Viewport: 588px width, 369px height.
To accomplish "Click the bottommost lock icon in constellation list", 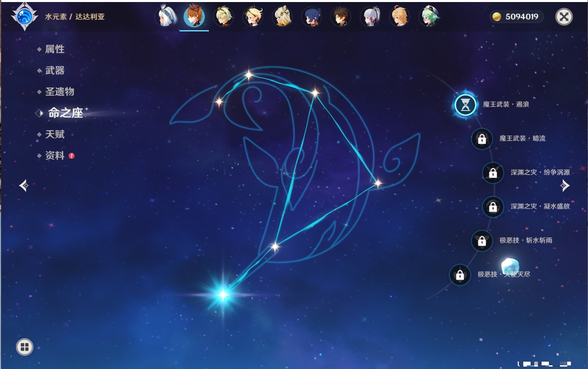I will [x=460, y=274].
